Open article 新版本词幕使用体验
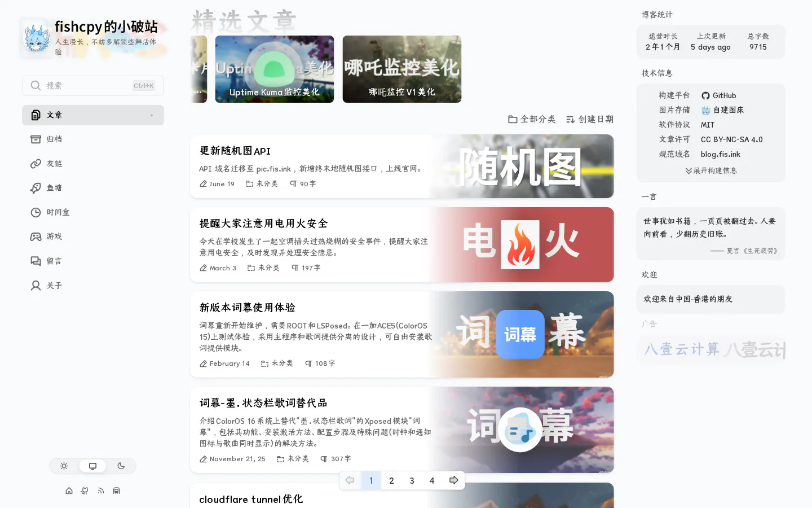 (402, 334)
